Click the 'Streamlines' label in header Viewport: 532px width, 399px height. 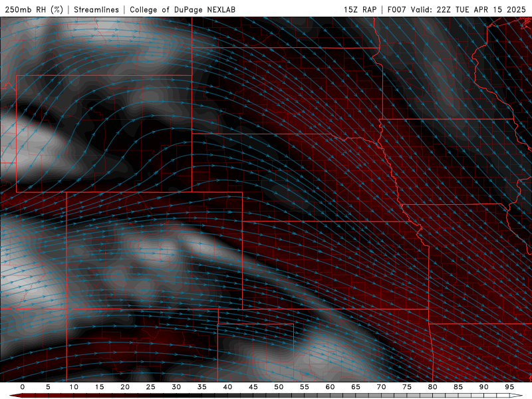point(96,9)
